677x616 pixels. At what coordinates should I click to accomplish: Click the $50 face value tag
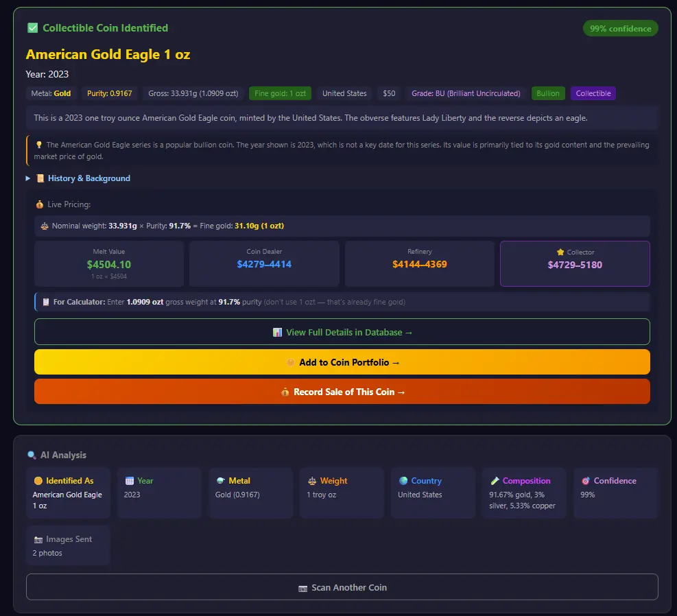[x=389, y=93]
